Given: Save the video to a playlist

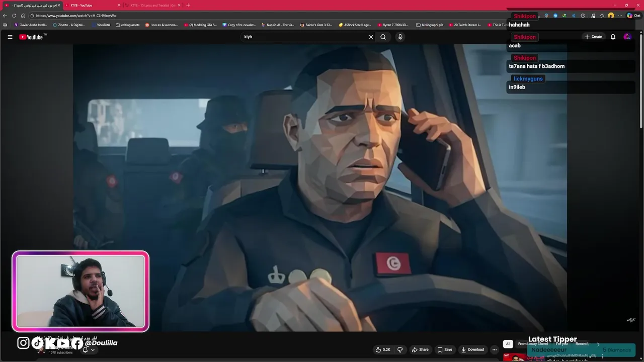Looking at the screenshot, I should click(x=444, y=349).
